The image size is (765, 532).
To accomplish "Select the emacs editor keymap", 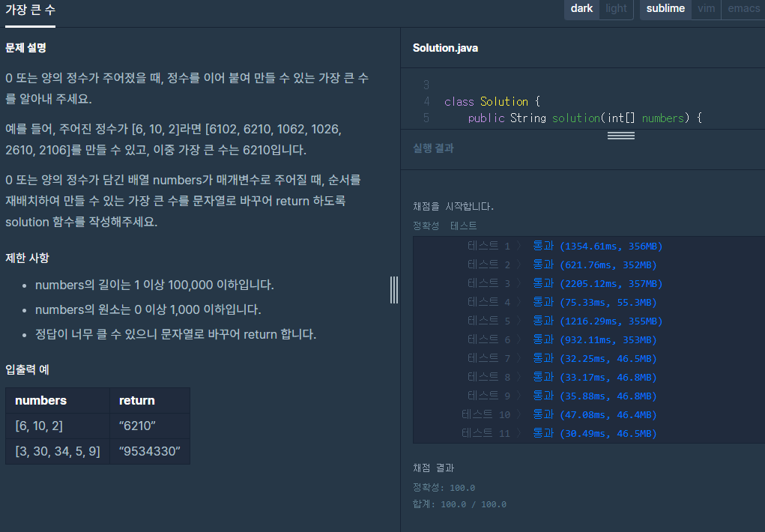I will click(x=743, y=9).
